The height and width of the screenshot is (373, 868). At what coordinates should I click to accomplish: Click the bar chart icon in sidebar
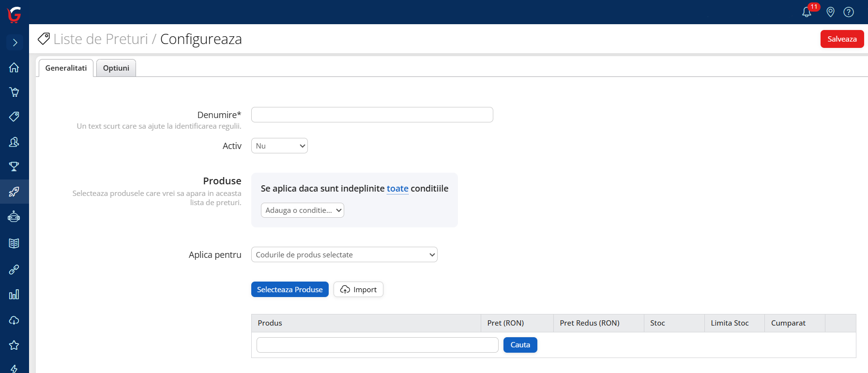[14, 295]
